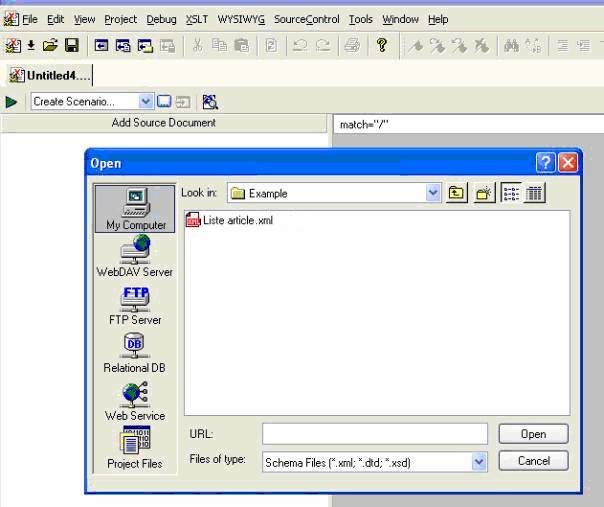The height and width of the screenshot is (507, 604).
Task: Select Web Service in Open dialog
Action: click(x=135, y=401)
